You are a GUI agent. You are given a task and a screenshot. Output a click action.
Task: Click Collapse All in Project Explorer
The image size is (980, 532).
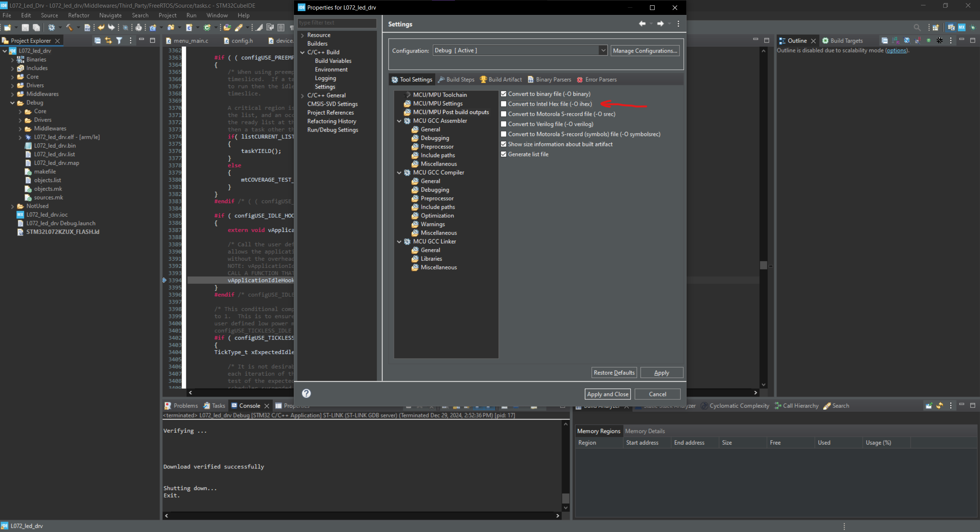[98, 41]
